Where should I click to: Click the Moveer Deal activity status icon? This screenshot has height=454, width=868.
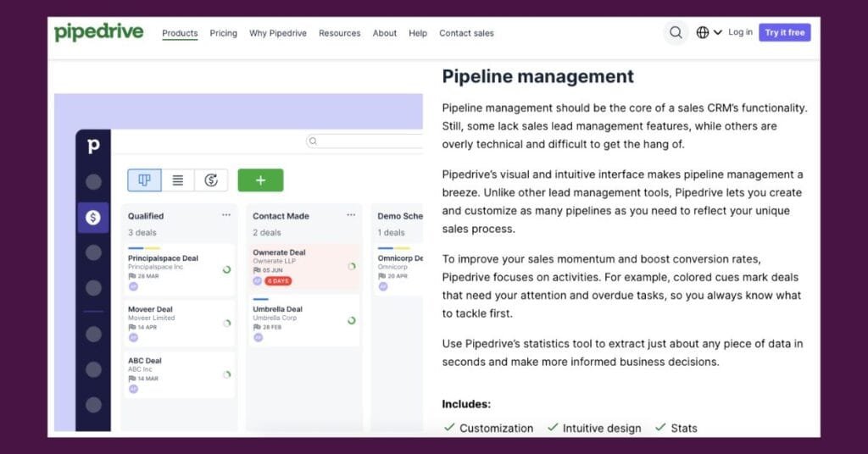pyautogui.click(x=227, y=323)
